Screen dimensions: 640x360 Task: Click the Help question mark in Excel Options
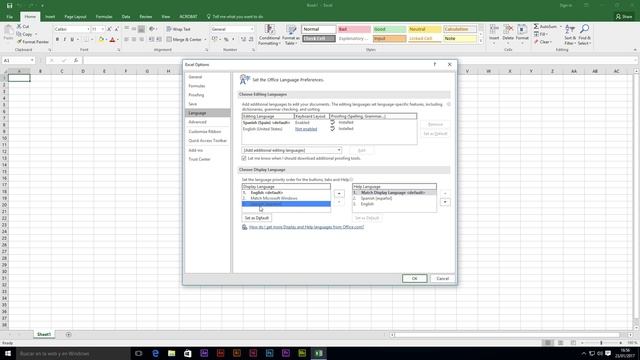(435, 64)
